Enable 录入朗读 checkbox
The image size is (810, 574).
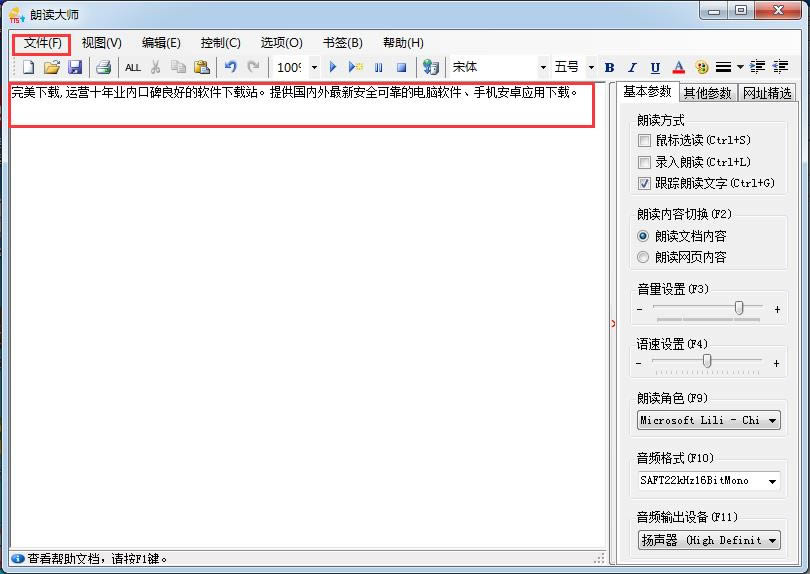pyautogui.click(x=644, y=162)
